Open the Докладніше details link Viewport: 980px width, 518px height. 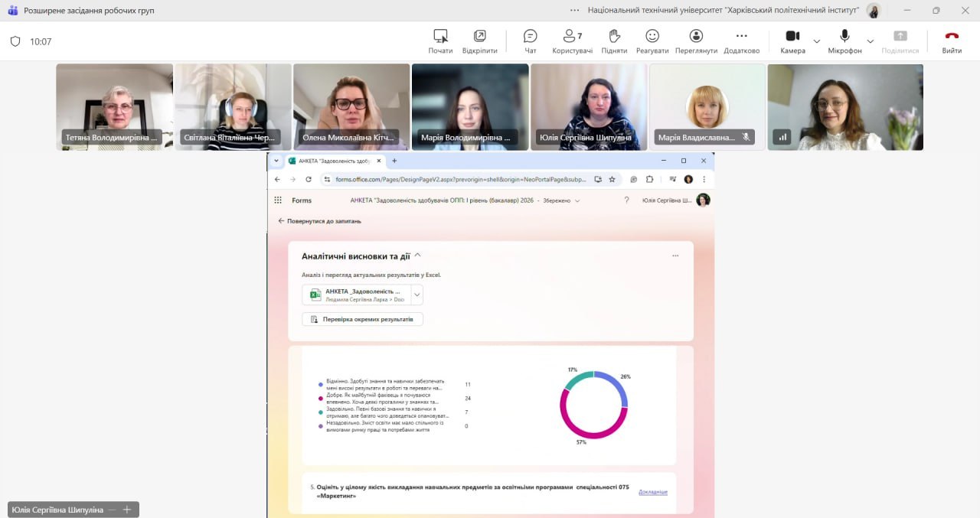click(x=652, y=492)
